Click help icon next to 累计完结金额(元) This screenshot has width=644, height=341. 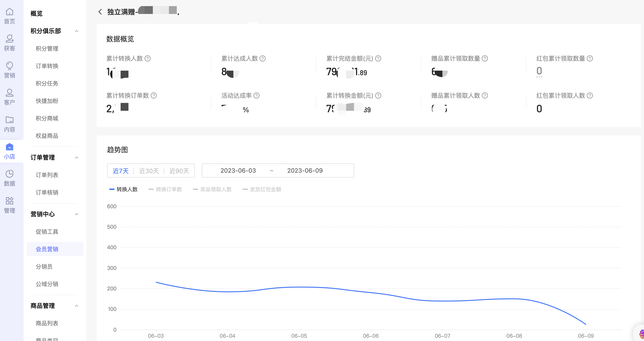click(378, 59)
